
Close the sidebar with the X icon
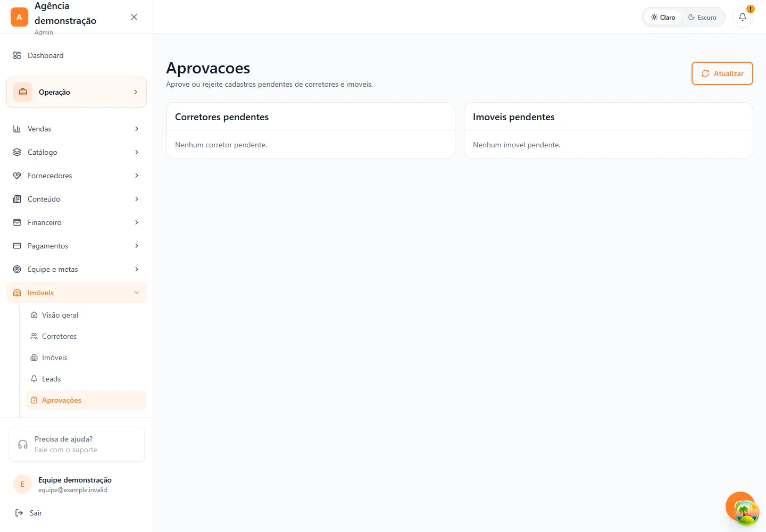134,17
